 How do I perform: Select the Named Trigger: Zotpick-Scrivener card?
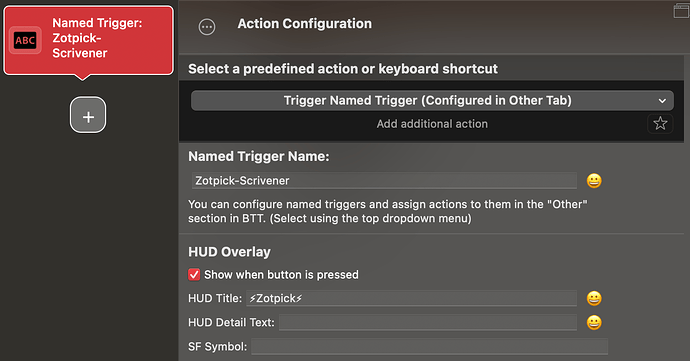coord(88,41)
